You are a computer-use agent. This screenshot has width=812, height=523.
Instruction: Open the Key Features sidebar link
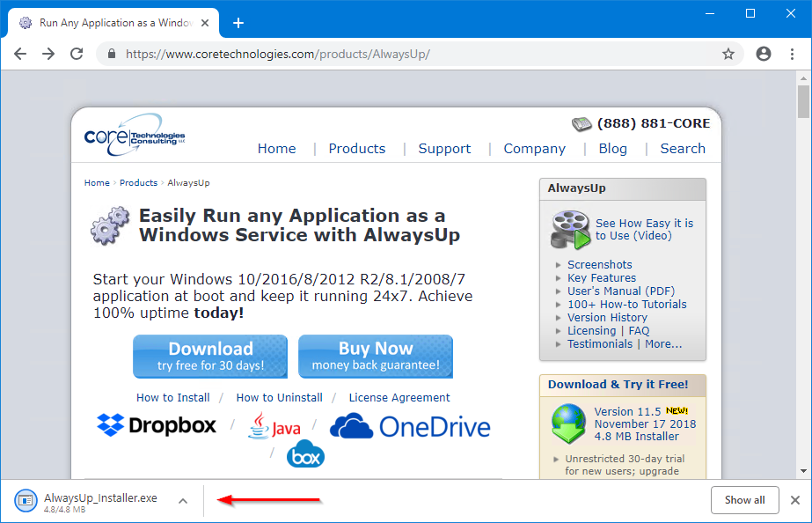(602, 278)
